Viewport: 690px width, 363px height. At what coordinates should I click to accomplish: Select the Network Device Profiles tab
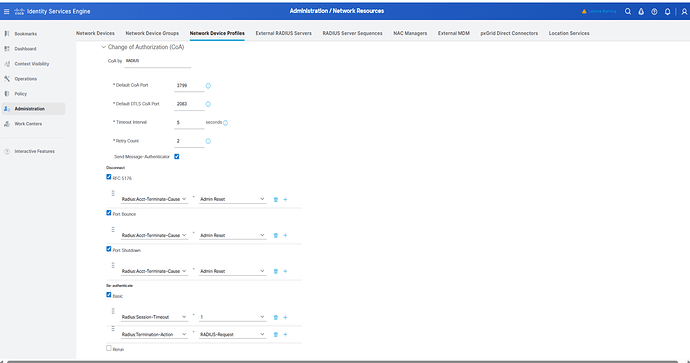(217, 33)
